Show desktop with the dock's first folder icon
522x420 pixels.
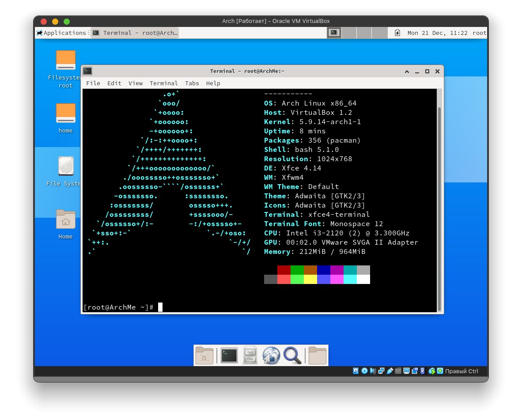tap(204, 356)
